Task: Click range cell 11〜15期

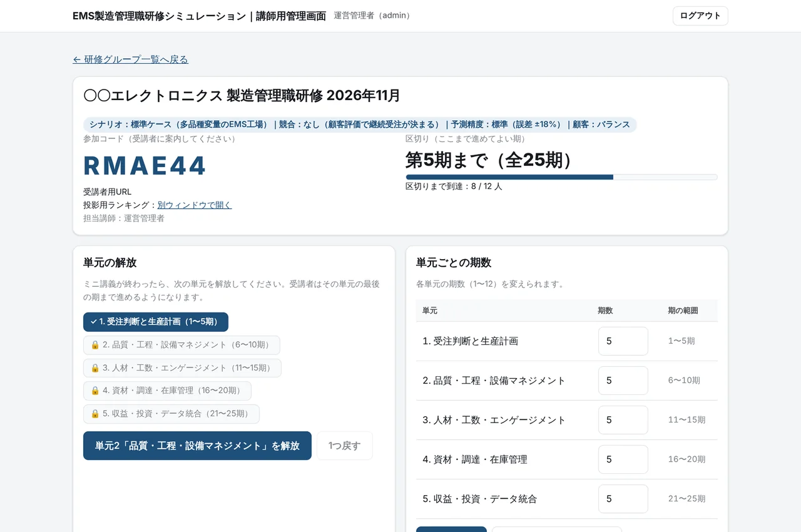Action: click(x=686, y=420)
